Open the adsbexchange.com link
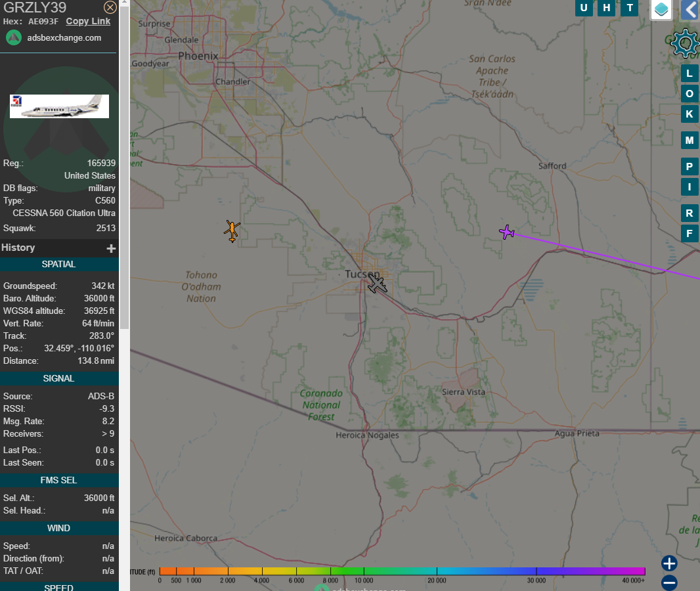 (64, 38)
